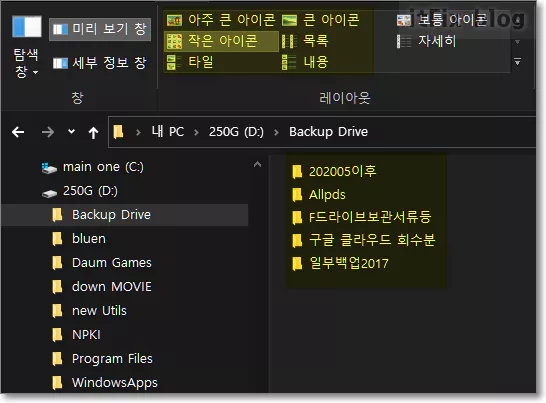Viewport: 546px width, 403px height.
Task: Open chevron after 내 PC breadcrumb
Action: coord(196,132)
